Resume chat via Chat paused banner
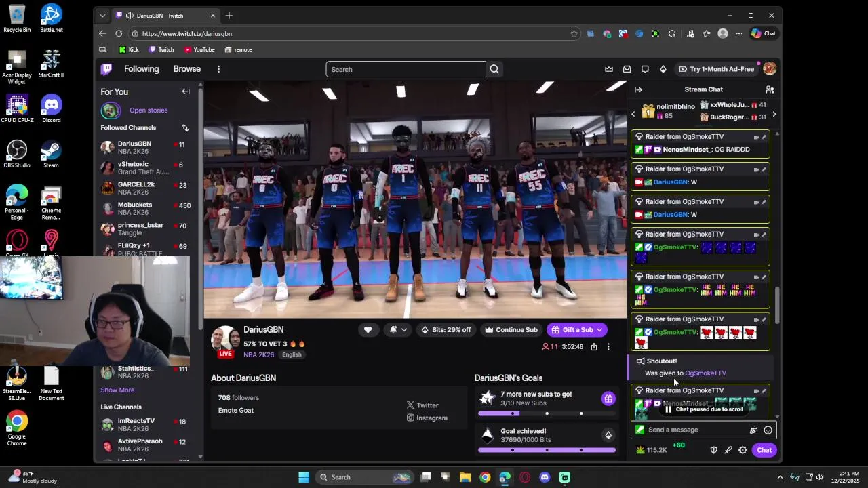 pyautogui.click(x=703, y=409)
